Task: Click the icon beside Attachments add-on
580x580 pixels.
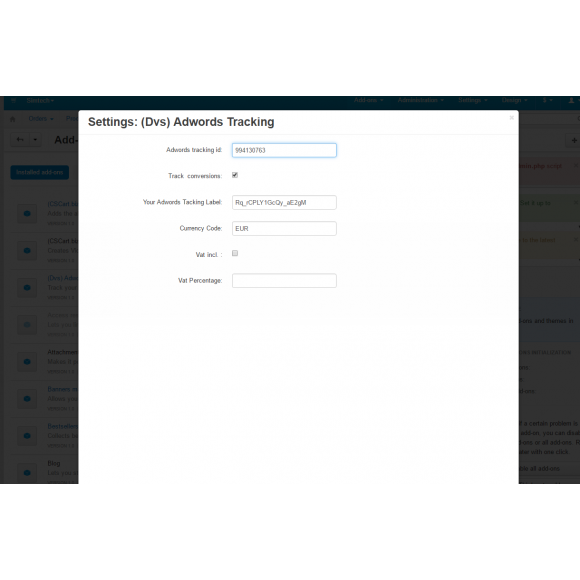Action: pos(27,362)
